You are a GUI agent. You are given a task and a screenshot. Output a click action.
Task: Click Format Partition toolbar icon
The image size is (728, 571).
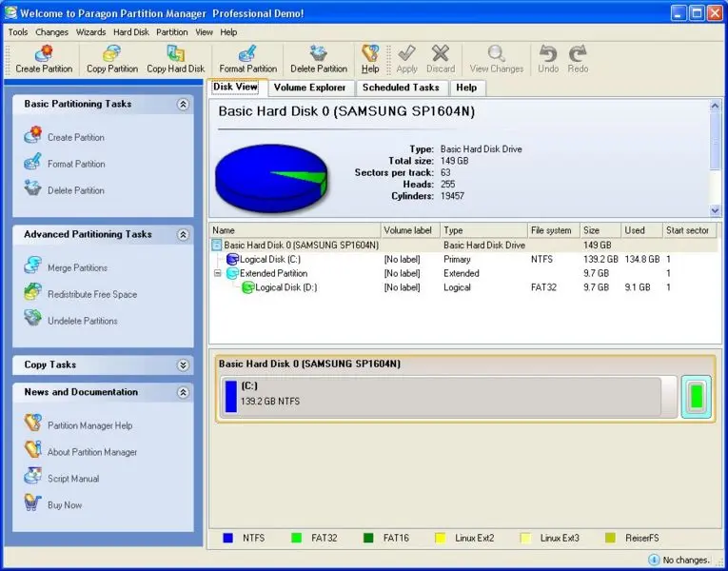click(x=248, y=54)
